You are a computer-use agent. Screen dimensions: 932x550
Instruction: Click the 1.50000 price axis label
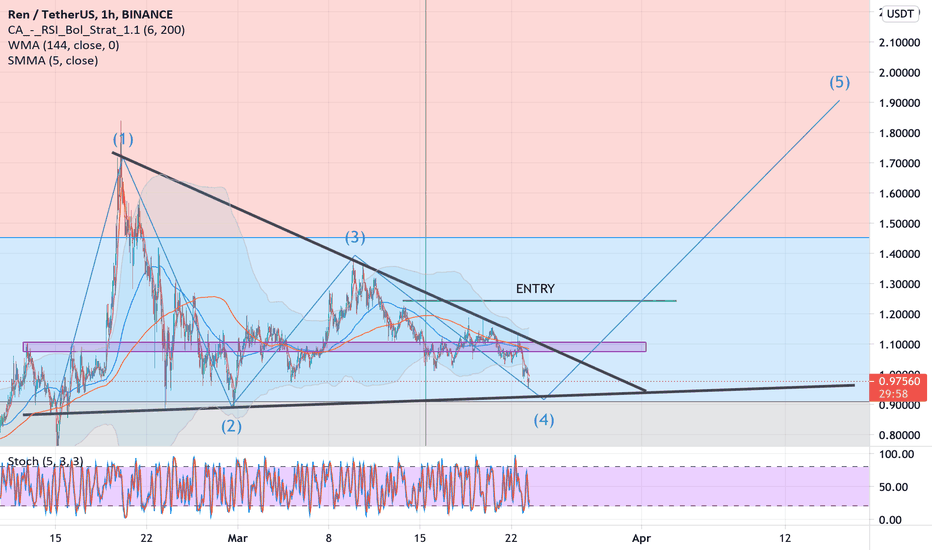point(899,224)
